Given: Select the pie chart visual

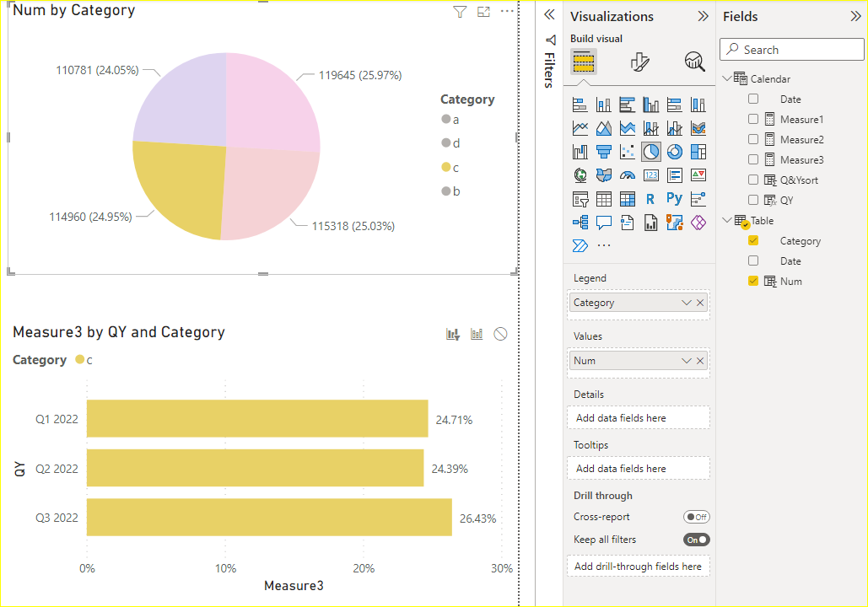Looking at the screenshot, I should point(651,152).
